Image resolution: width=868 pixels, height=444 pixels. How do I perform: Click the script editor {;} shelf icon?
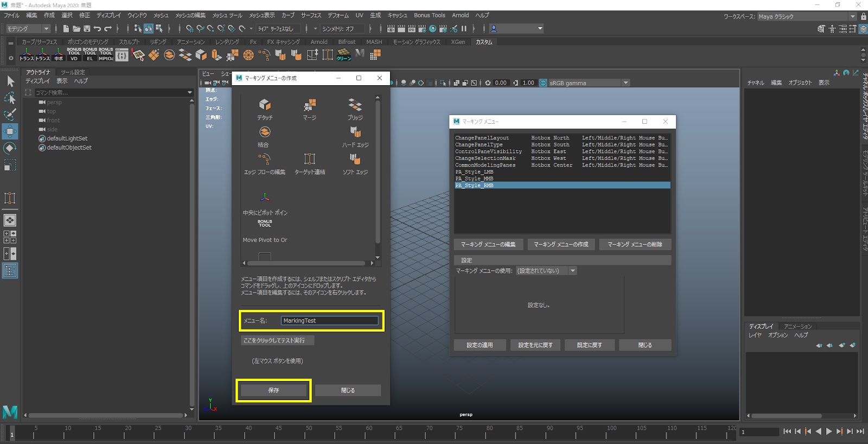[x=122, y=55]
